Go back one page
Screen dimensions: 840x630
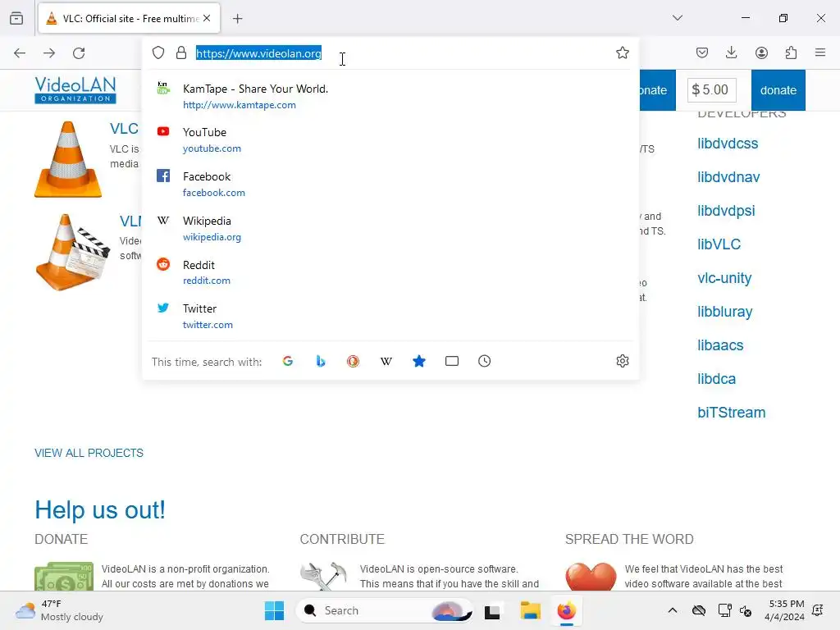point(20,53)
